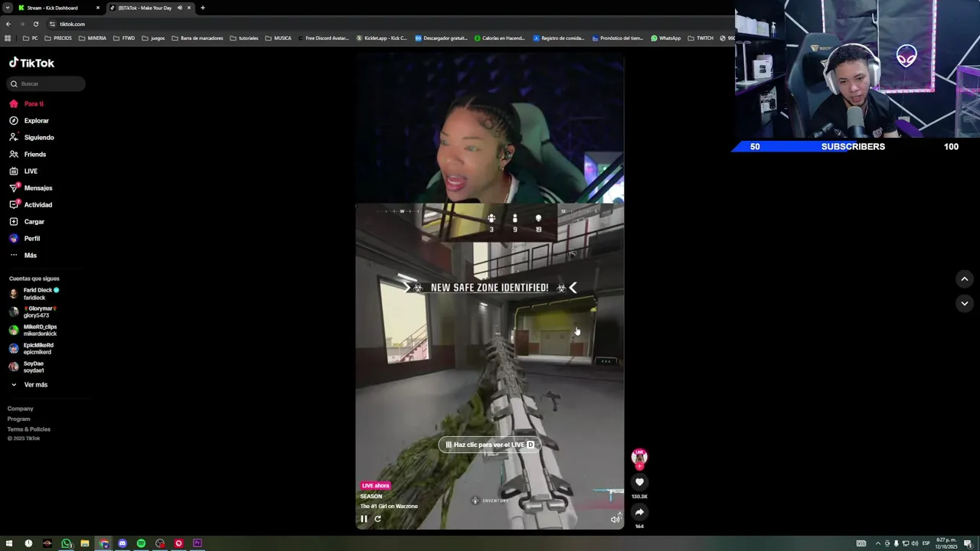Viewport: 980px width, 551px height.
Task: Expand Terms & Policies footer section
Action: click(x=29, y=429)
